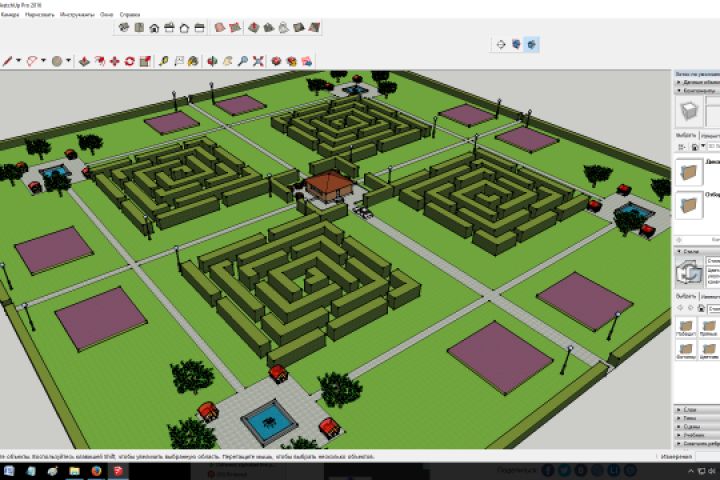Select the Tape Measure tool
The image size is (720, 480).
(164, 61)
